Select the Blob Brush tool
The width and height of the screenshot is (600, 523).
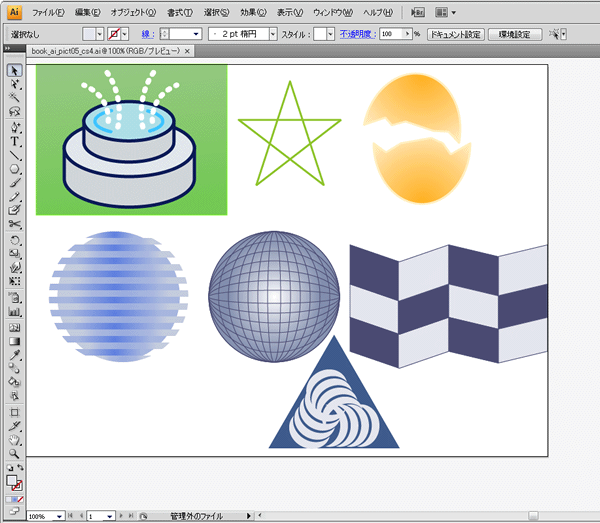tap(15, 210)
